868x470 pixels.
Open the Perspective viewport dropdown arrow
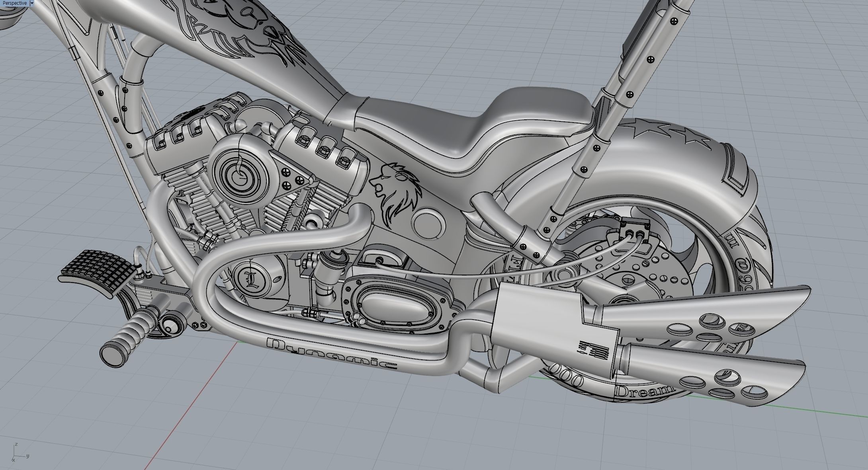pos(32,3)
